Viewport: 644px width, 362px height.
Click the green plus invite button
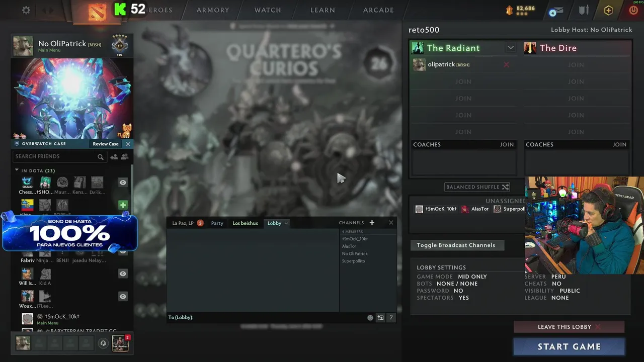[123, 205]
